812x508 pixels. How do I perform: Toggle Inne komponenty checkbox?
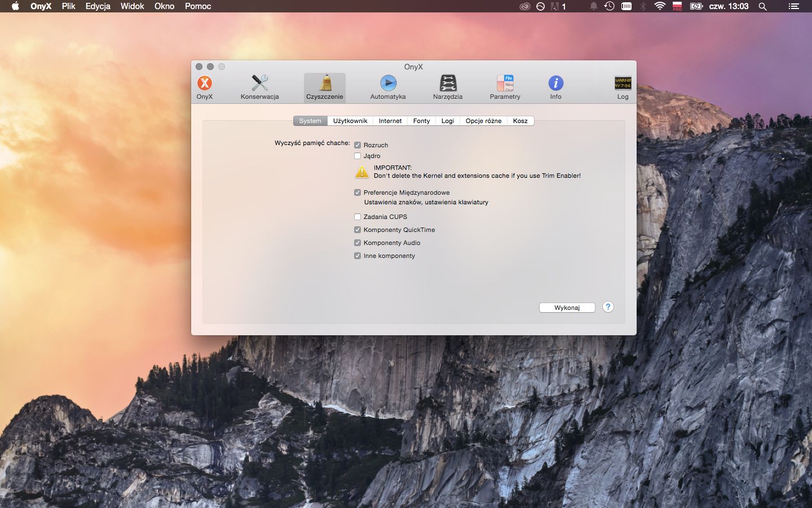358,256
